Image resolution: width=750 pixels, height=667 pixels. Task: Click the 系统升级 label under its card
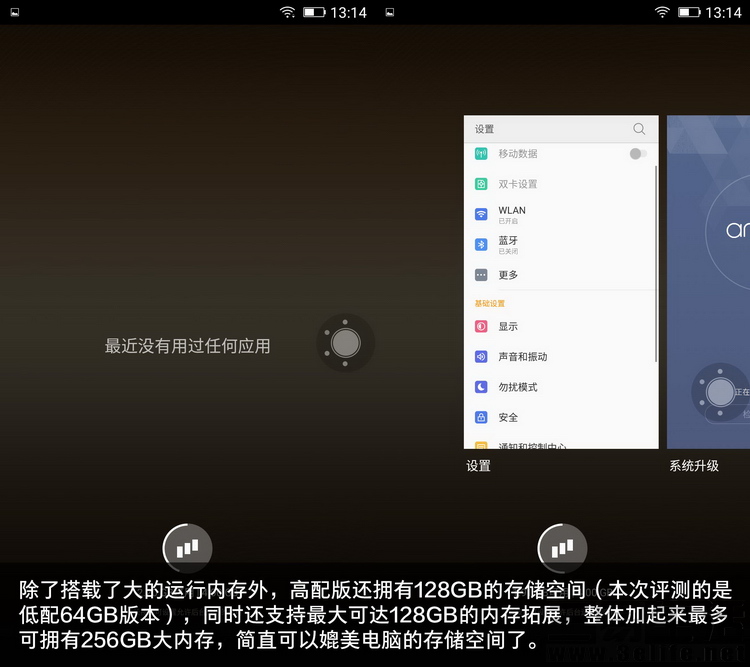(x=694, y=466)
